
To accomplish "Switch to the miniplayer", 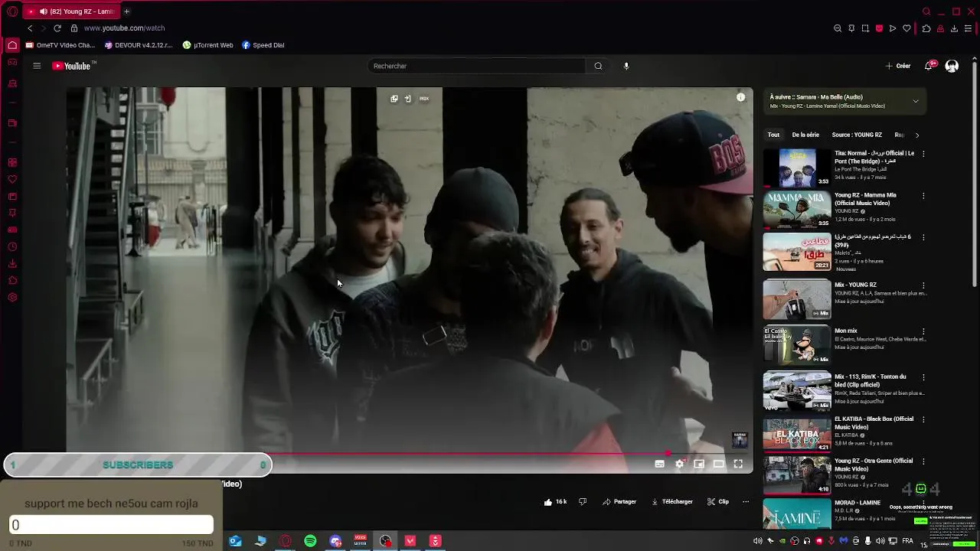I will click(699, 464).
